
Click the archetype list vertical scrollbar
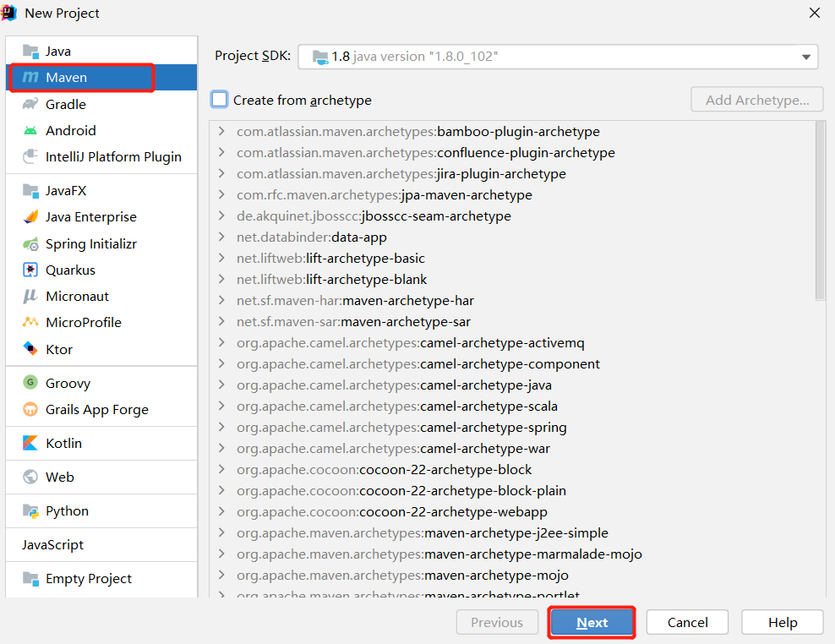(820, 211)
